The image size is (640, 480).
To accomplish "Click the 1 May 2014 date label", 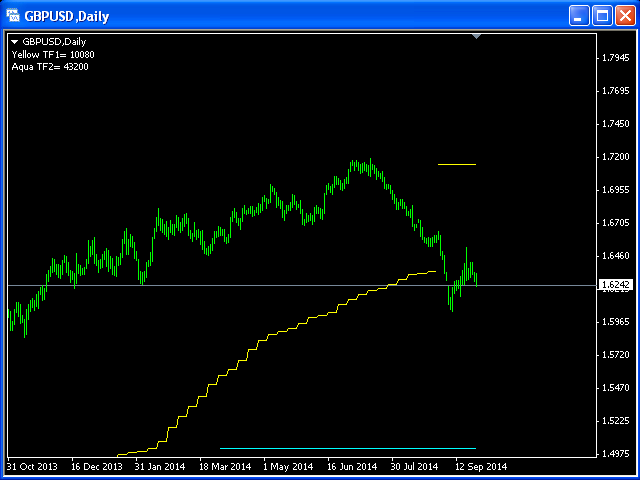I will 286,466.
